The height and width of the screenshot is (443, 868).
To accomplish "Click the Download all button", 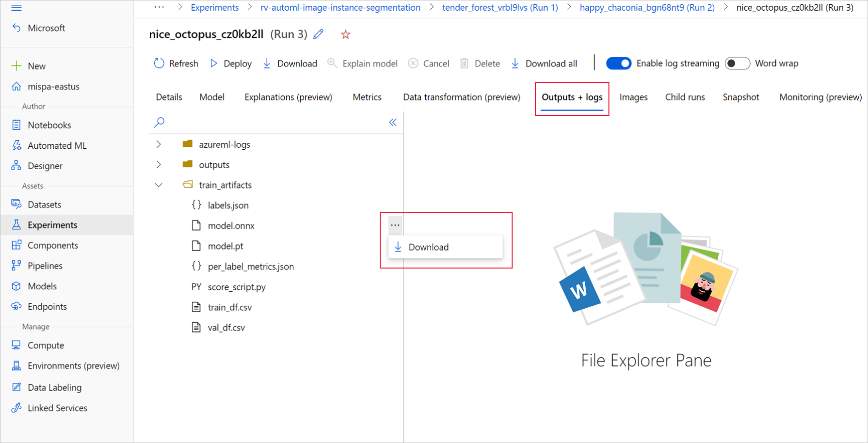I will tap(544, 63).
